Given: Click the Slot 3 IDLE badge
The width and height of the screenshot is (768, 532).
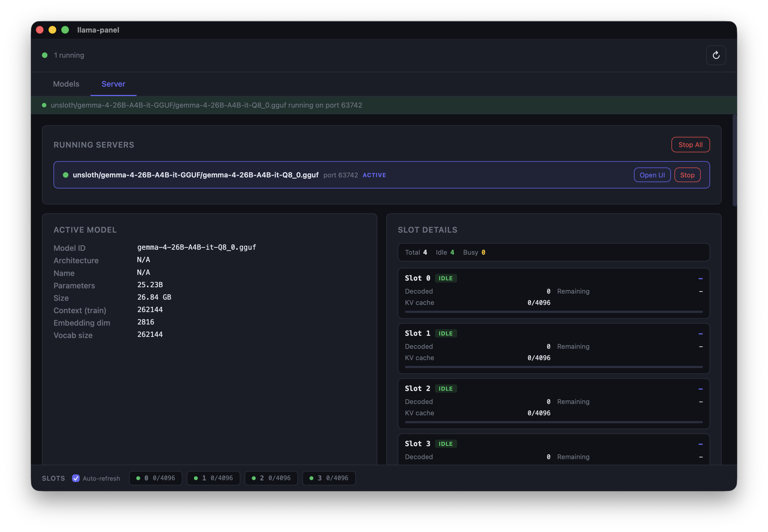Looking at the screenshot, I should 446,444.
